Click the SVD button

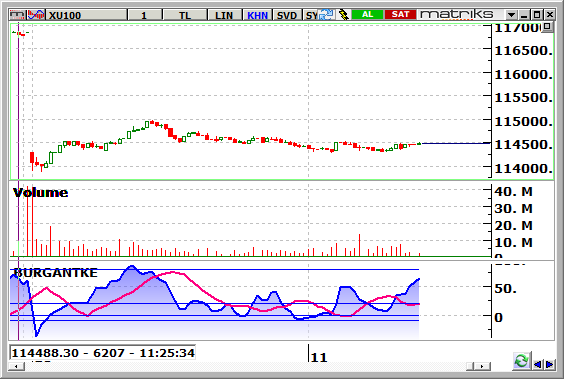pyautogui.click(x=287, y=15)
